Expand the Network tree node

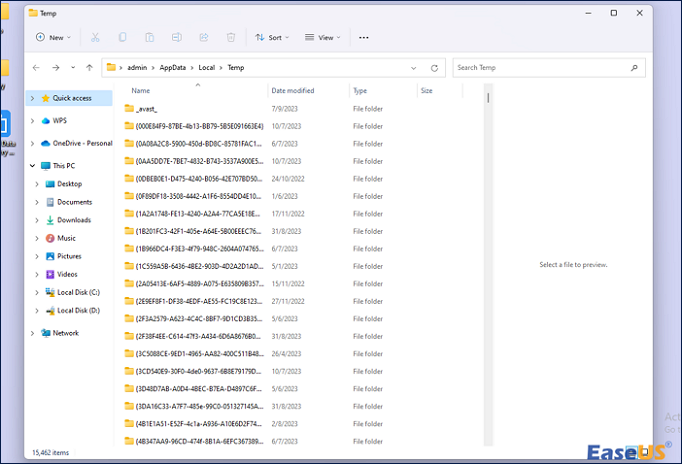coord(32,333)
